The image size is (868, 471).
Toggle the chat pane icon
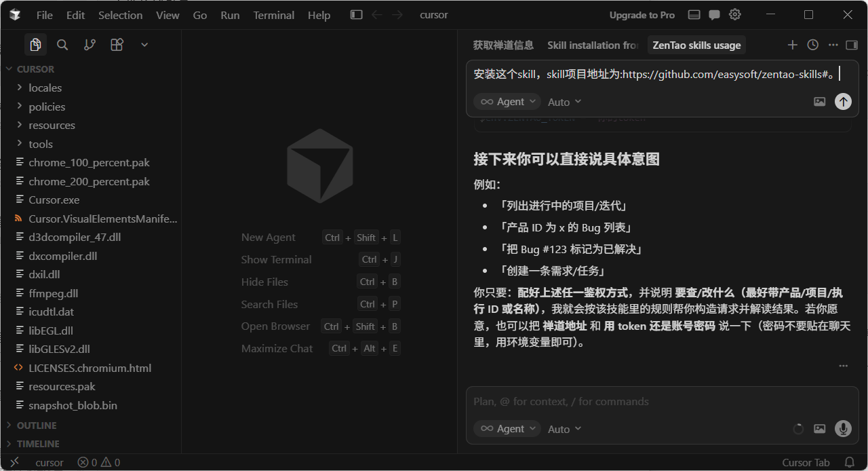[714, 15]
